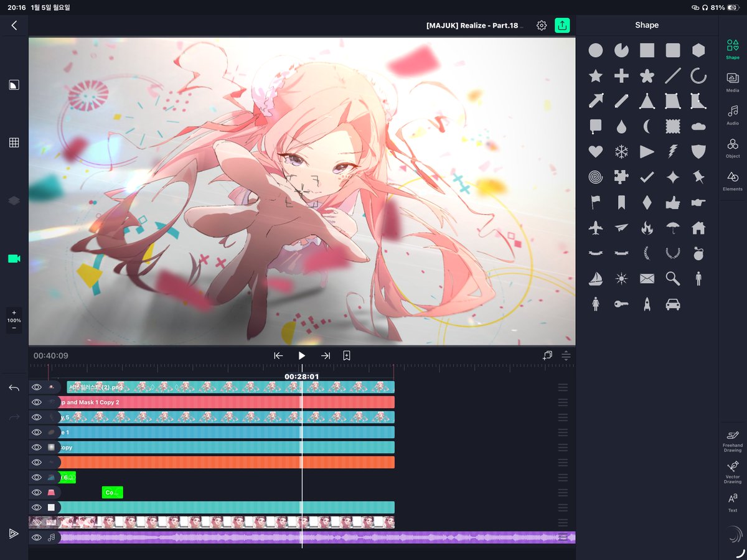Open the camera view tool
747x560 pixels.
point(14,258)
